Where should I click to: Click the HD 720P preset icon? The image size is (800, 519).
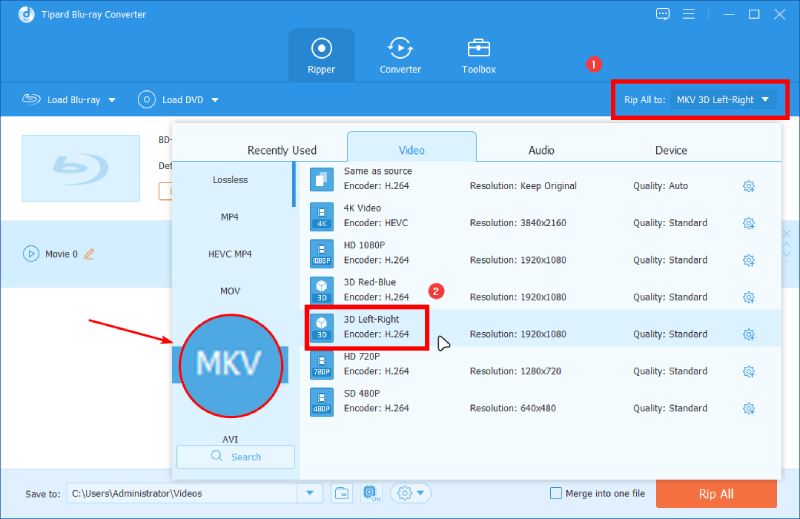(322, 365)
